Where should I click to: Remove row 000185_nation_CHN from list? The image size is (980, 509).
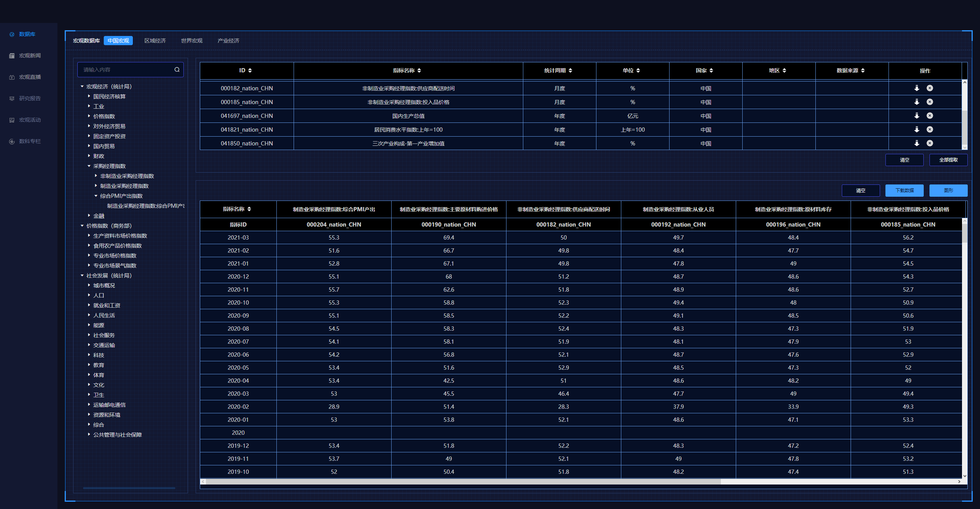[930, 102]
